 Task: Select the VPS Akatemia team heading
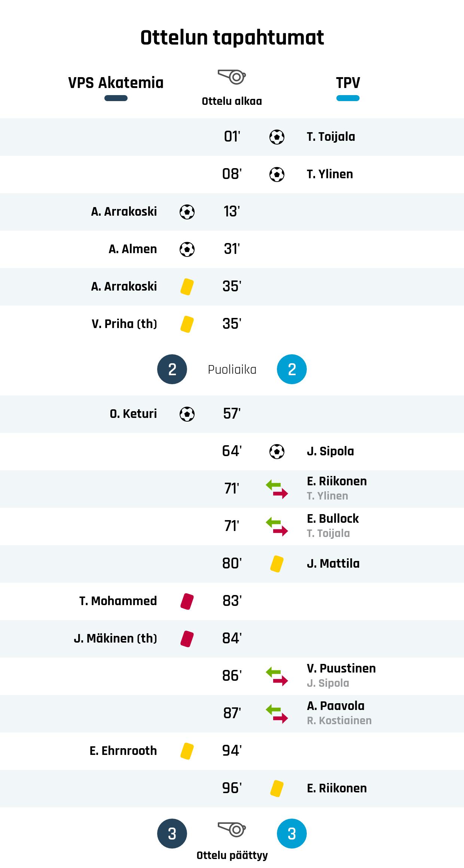click(116, 83)
